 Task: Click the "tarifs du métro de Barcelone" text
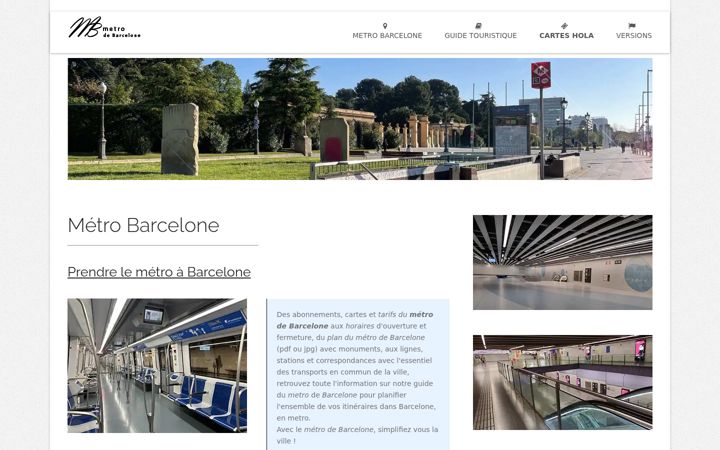click(x=354, y=320)
